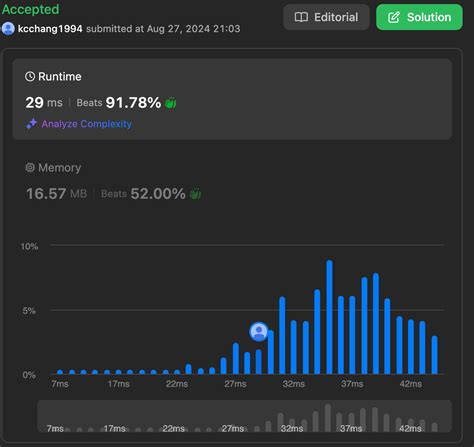Click the Runtime clock icon
This screenshot has width=474, height=447.
click(30, 76)
